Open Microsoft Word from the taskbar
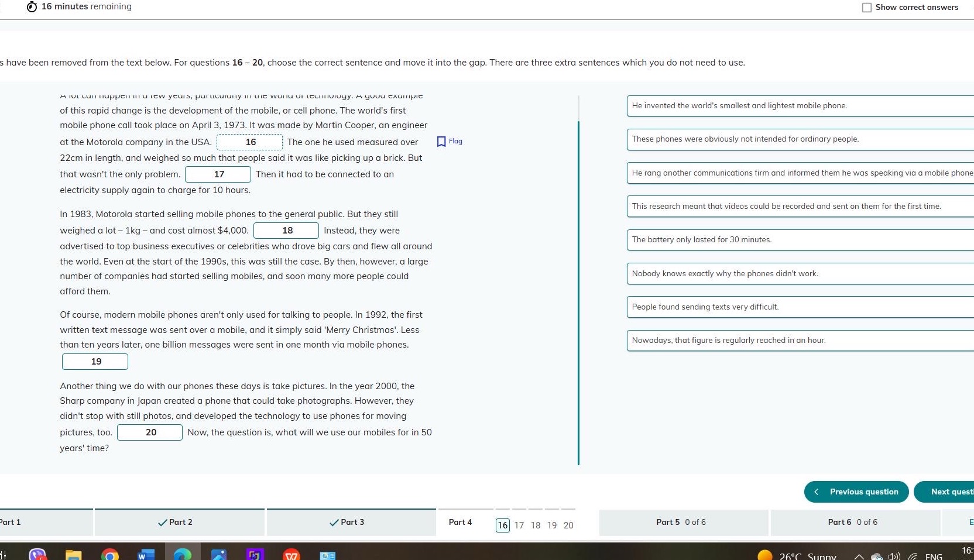 point(146,555)
